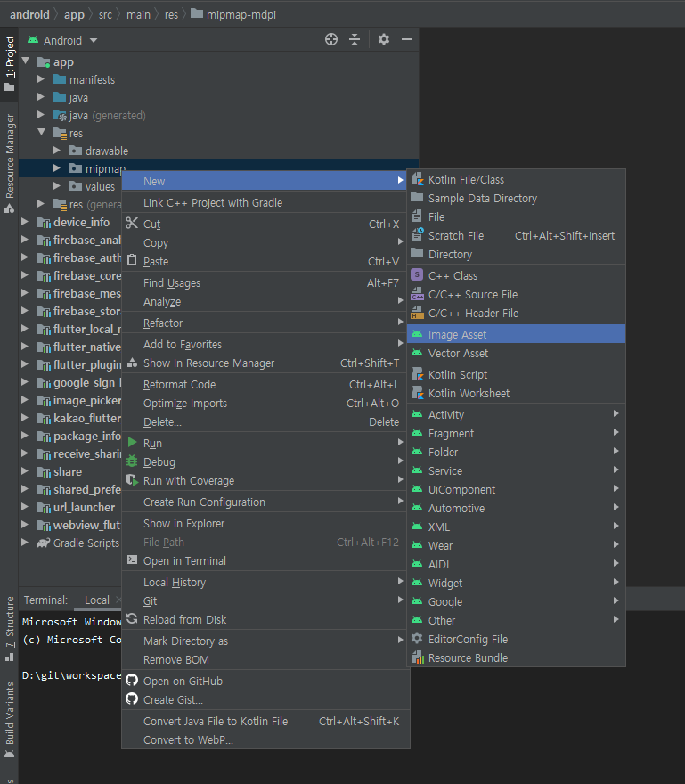685x784 pixels.
Task: Click the Paste clipboard icon
Action: (x=132, y=260)
